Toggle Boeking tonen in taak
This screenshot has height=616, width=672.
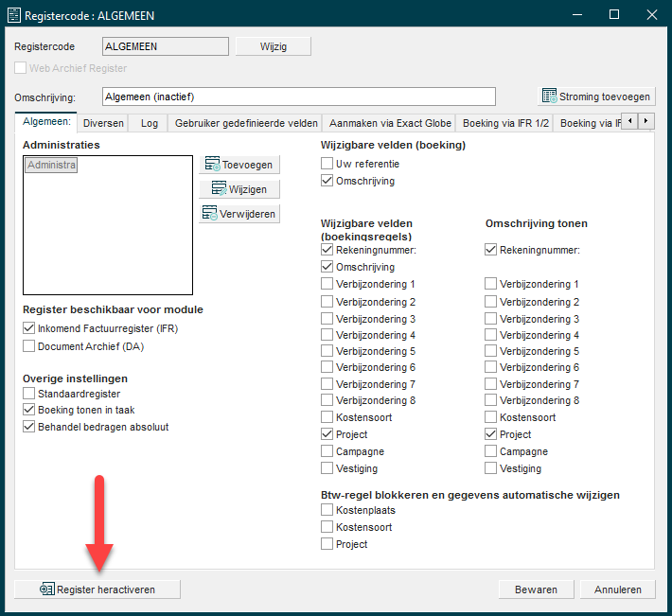click(28, 410)
